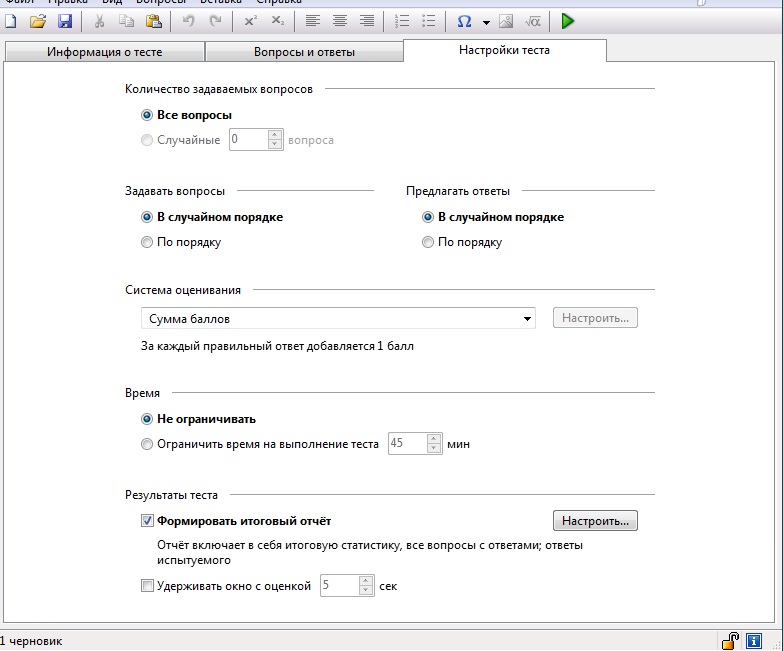Enable 'Удерживать окно с оценкой' checkbox
Viewport: 783px width, 651px height.
(148, 586)
